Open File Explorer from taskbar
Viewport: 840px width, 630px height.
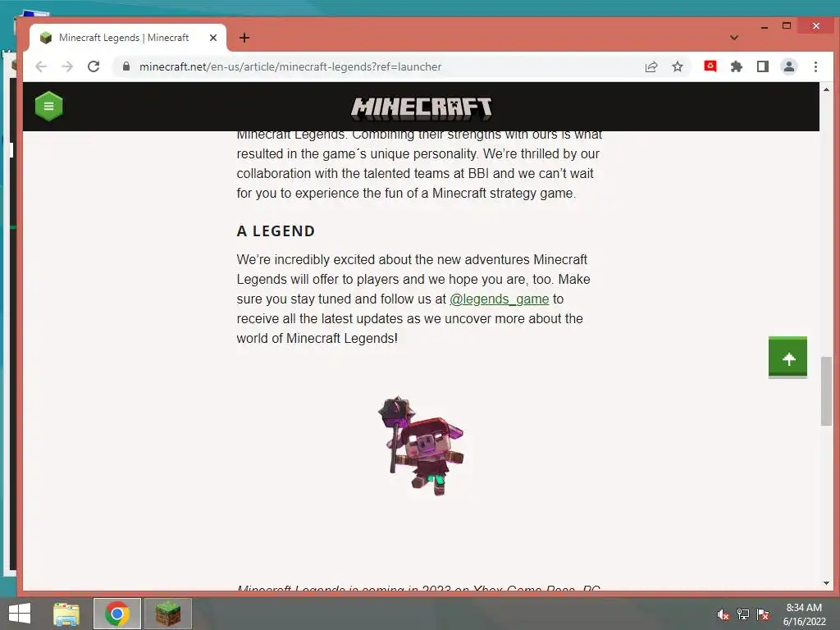pos(66,614)
